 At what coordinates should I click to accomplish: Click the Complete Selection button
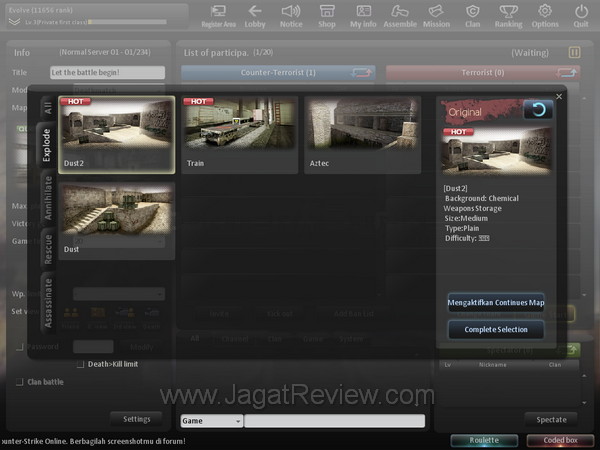(x=496, y=329)
